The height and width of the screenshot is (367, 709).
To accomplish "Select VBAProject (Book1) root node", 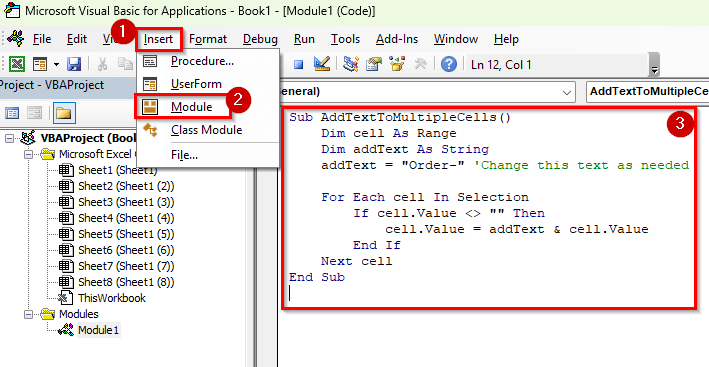I will [89, 138].
